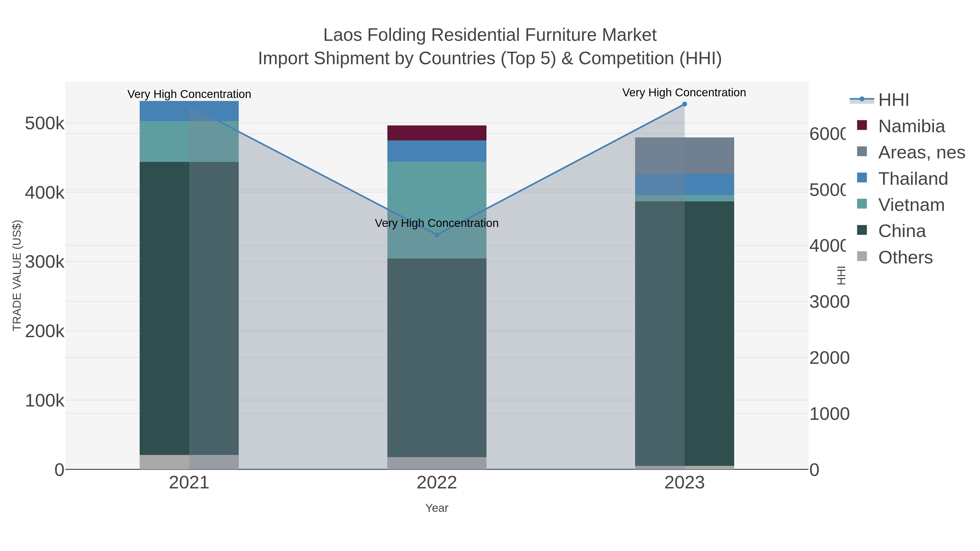Click the Others bar segment in 2021
This screenshot has width=980, height=551.
189,462
